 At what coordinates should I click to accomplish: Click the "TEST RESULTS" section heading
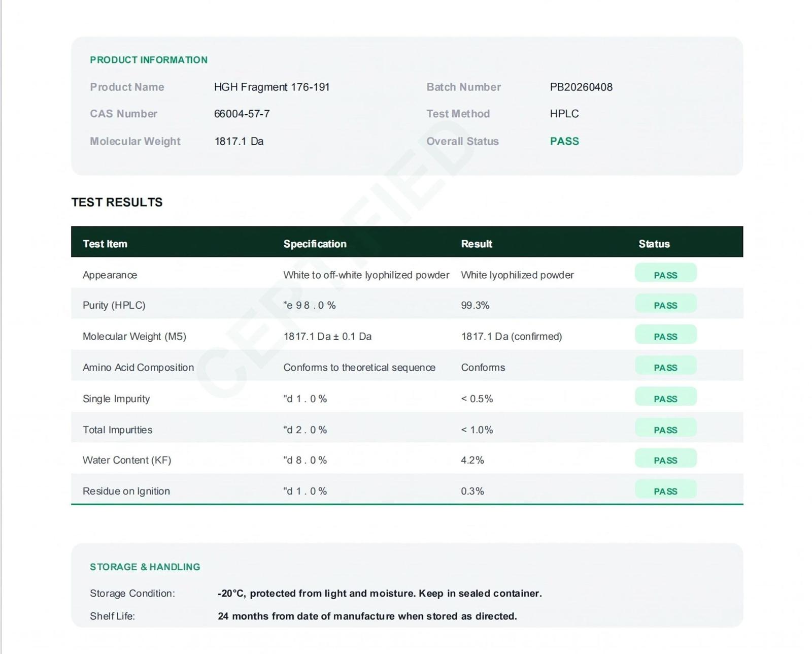click(x=117, y=202)
